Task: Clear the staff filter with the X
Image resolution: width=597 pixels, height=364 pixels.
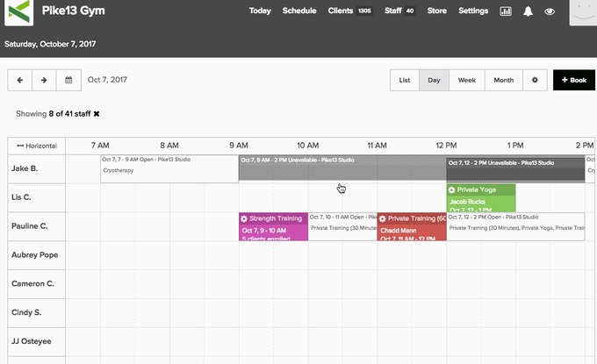Action: [x=97, y=114]
